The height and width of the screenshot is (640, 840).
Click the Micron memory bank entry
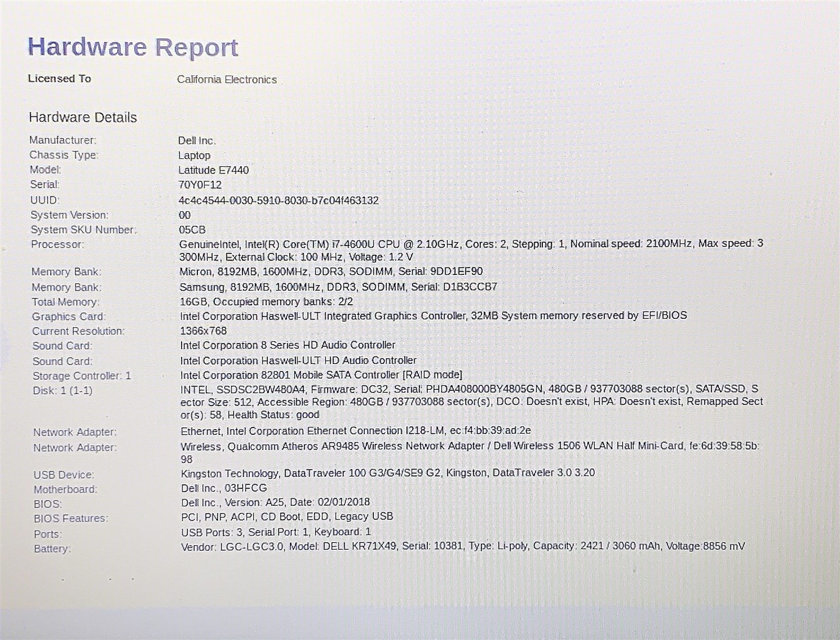(x=331, y=271)
